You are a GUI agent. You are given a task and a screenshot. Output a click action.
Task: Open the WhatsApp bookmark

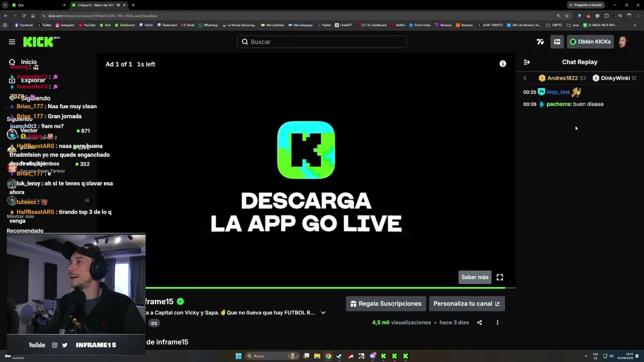[208, 25]
